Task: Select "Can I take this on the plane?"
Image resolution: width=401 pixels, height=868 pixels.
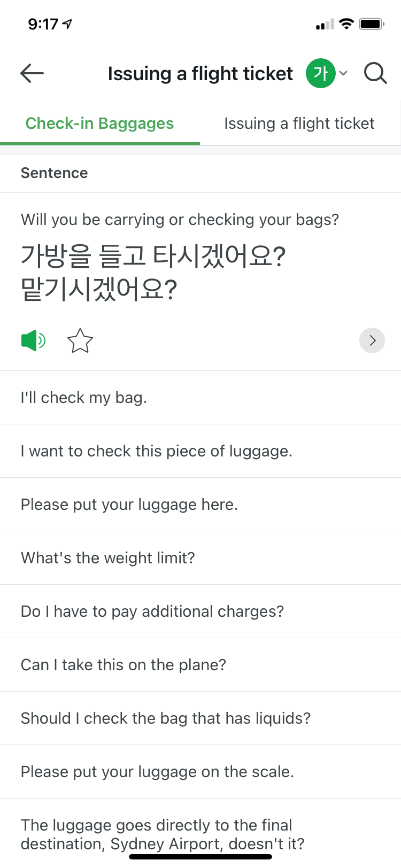Action: [x=124, y=665]
